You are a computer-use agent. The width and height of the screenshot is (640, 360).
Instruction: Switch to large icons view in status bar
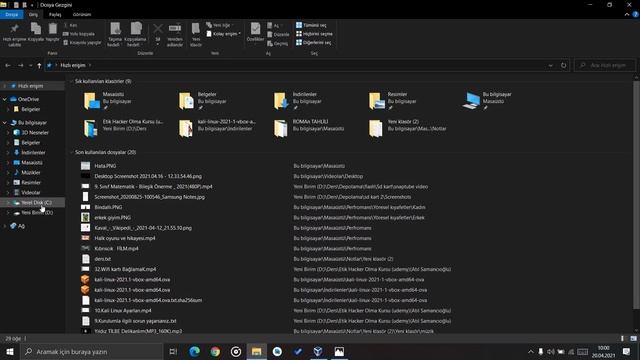click(x=633, y=339)
